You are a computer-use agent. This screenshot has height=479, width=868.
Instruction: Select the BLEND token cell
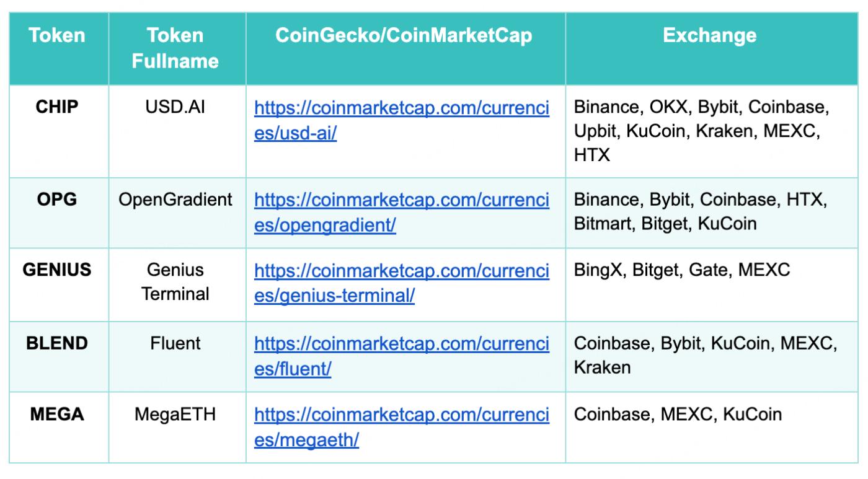tap(57, 343)
